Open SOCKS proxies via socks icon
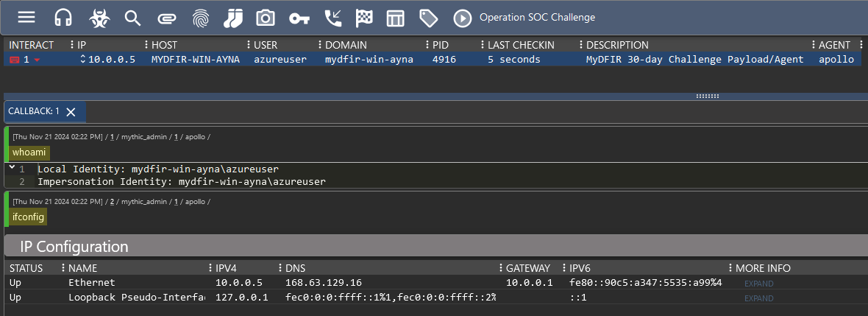 point(233,18)
